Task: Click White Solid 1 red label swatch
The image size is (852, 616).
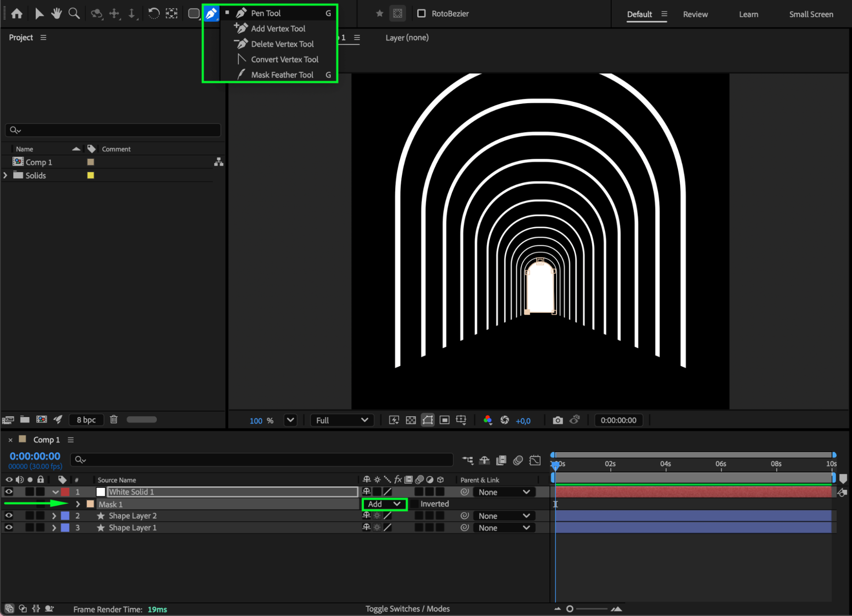Action: (65, 492)
